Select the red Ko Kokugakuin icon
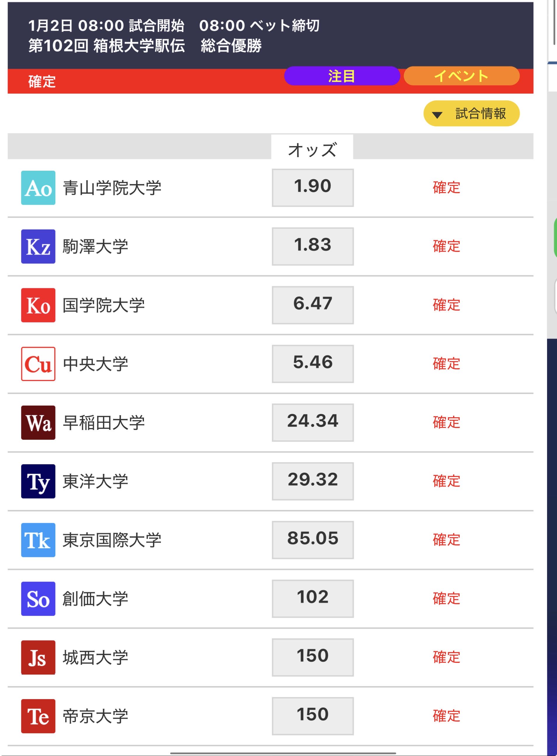The width and height of the screenshot is (557, 756). (38, 305)
